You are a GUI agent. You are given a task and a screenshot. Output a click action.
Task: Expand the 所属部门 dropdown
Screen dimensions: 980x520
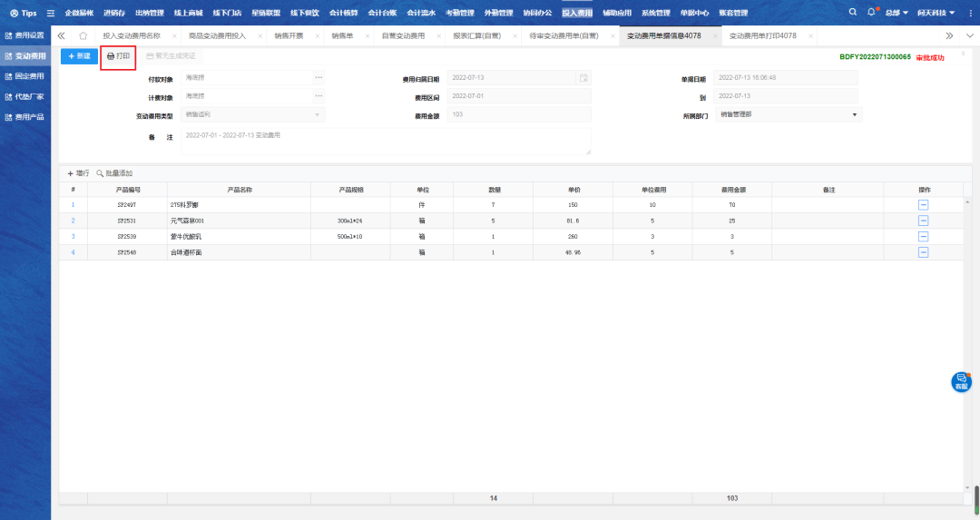tap(854, 115)
